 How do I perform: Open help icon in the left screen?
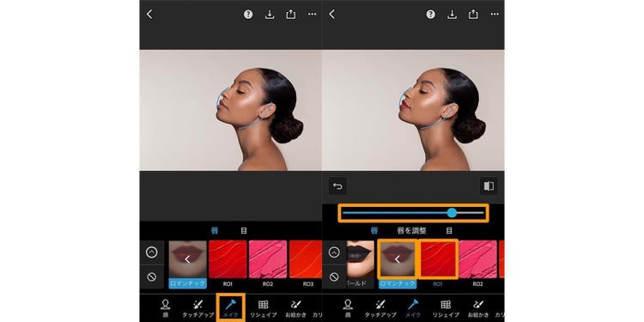(248, 15)
